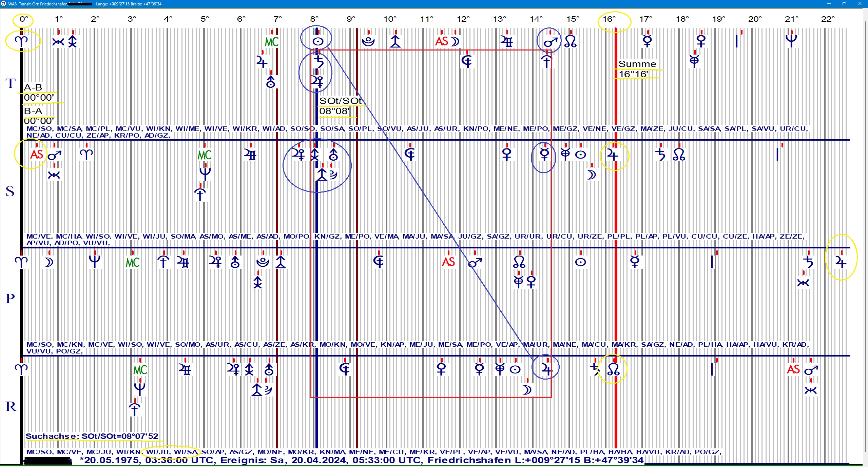The height and width of the screenshot is (467, 868).
Task: Click the Moon crescent in the S row
Action: (592, 175)
